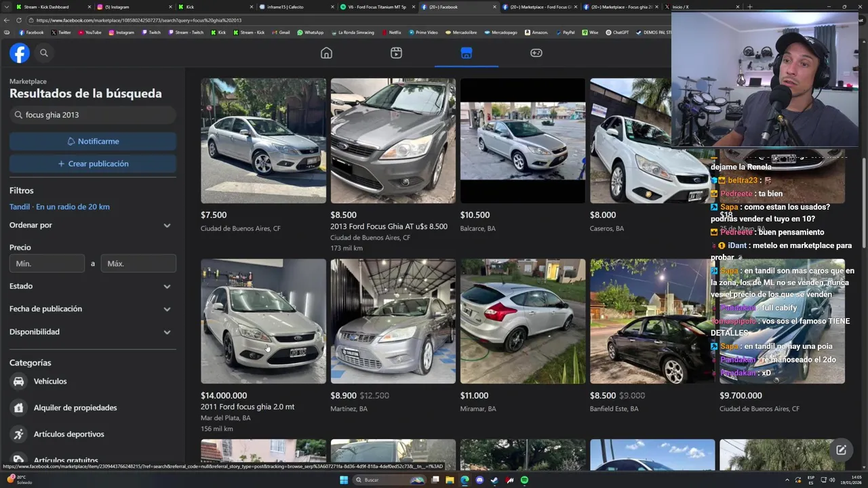Open the Netflix bookmark
868x488 pixels.
point(391,33)
